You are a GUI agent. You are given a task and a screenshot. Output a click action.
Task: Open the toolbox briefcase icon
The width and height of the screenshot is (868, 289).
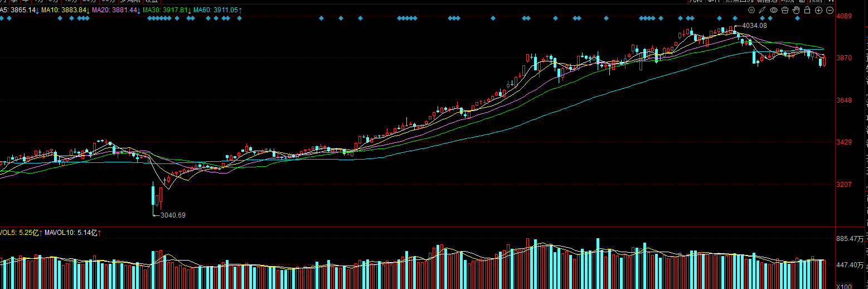(x=785, y=10)
